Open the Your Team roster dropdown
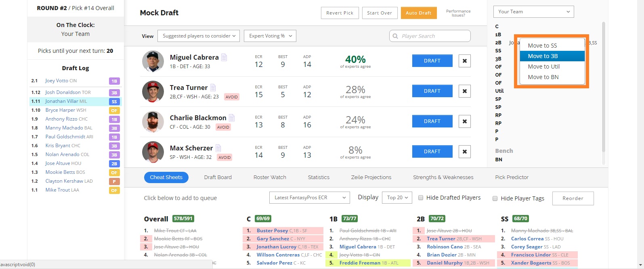The image size is (644, 269). (533, 12)
